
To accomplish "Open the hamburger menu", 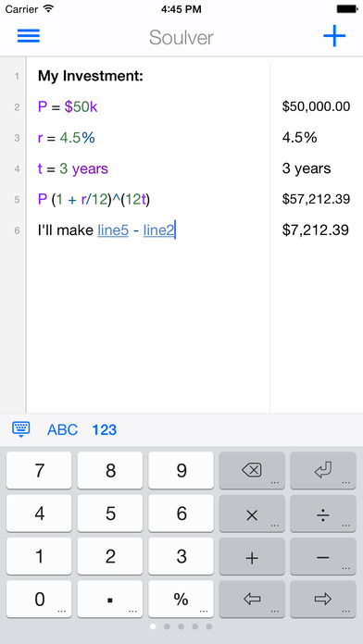I will point(29,36).
